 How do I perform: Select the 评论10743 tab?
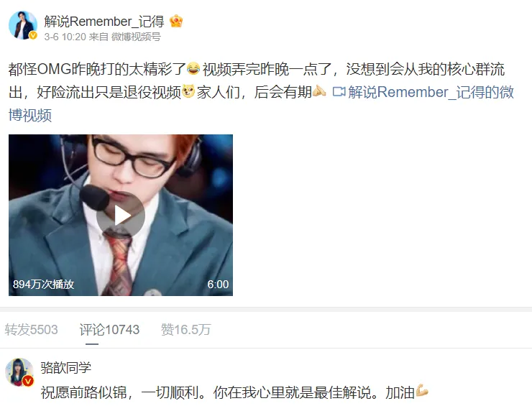click(109, 329)
